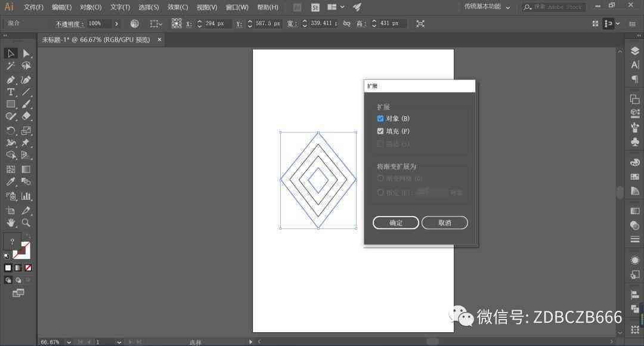Swap fill and stroke to default colors
Viewport: 644px width, 346px height.
(6, 256)
